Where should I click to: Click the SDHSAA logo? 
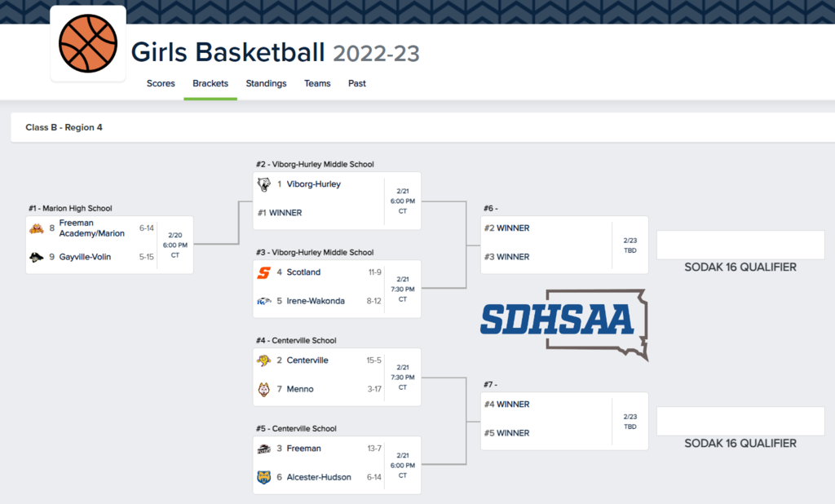coord(564,325)
